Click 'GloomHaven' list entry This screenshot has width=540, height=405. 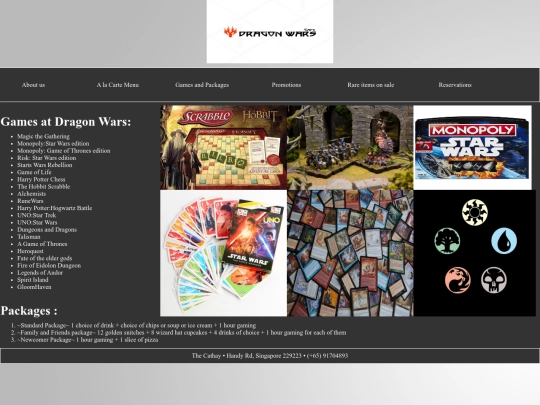coord(34,287)
